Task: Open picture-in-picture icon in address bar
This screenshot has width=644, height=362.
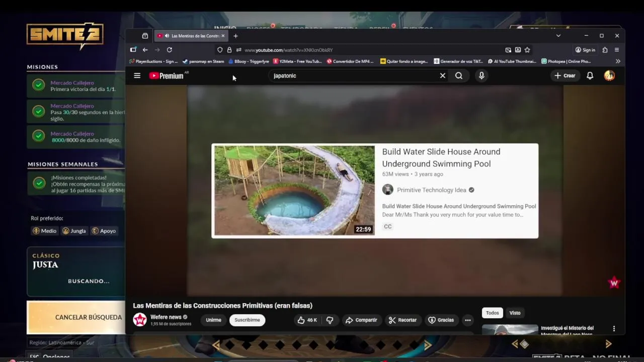Action: coord(508,50)
